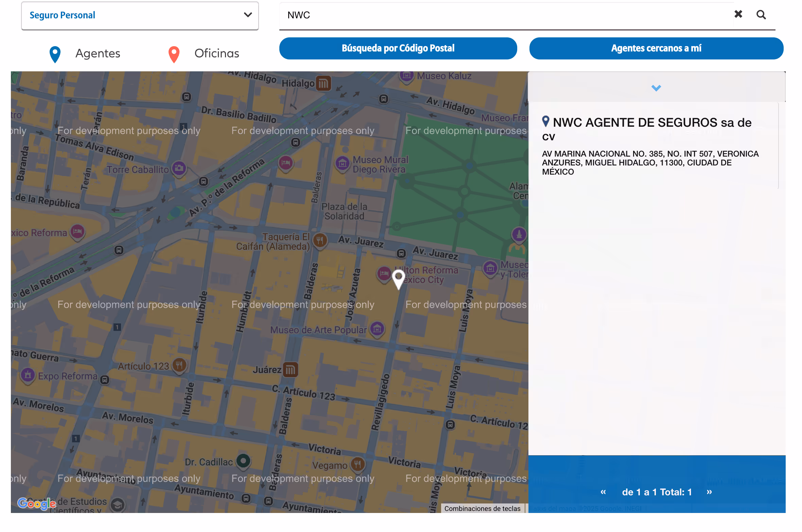802x532 pixels.
Task: Click the Google logo on map
Action: (37, 503)
